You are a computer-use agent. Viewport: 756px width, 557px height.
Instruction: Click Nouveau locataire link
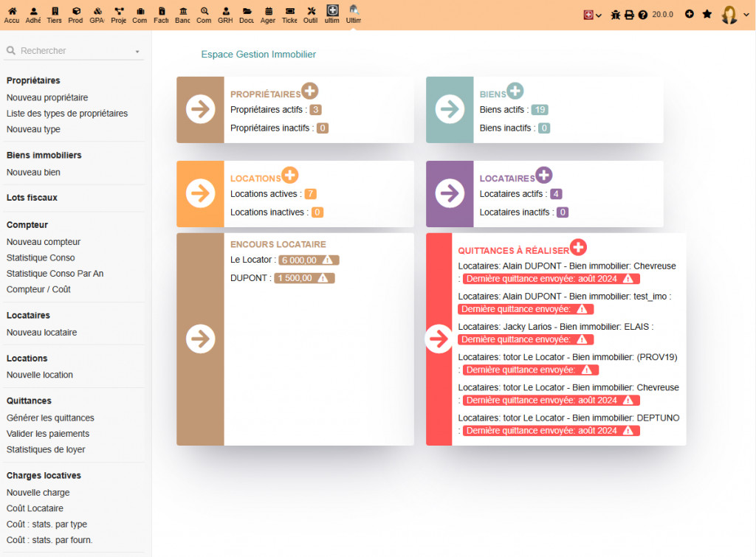pos(41,333)
